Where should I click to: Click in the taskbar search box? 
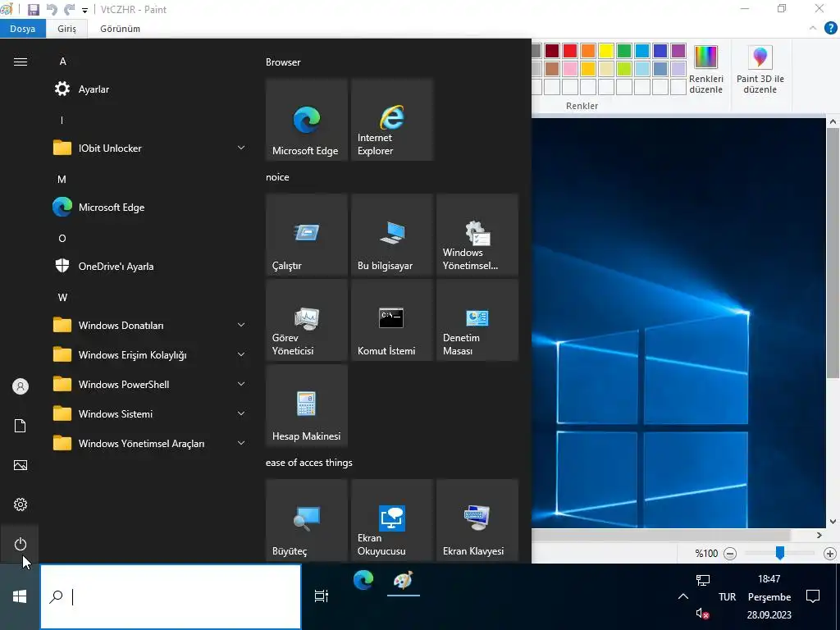pos(171,596)
